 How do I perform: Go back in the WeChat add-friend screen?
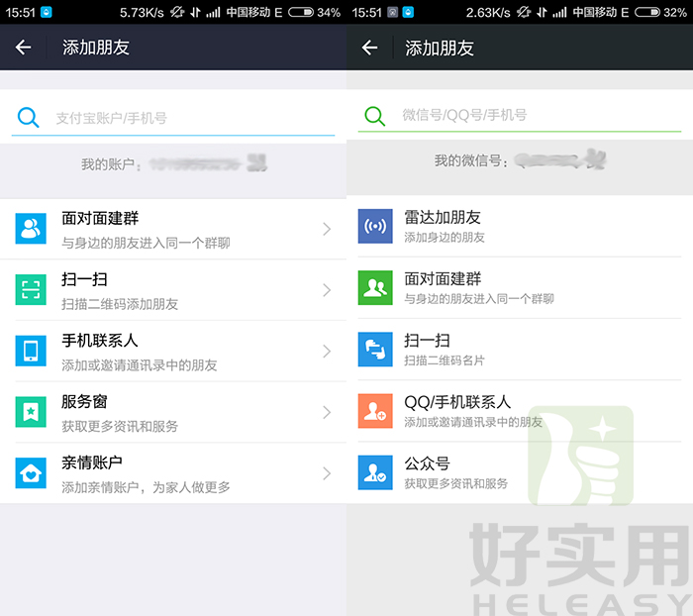coord(369,48)
